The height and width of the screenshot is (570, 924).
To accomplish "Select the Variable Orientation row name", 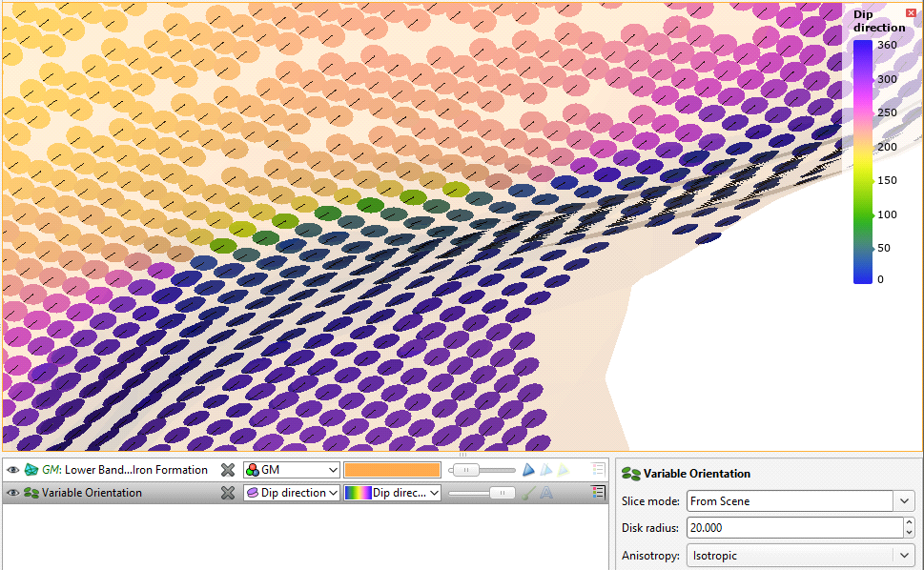I will click(x=92, y=493).
